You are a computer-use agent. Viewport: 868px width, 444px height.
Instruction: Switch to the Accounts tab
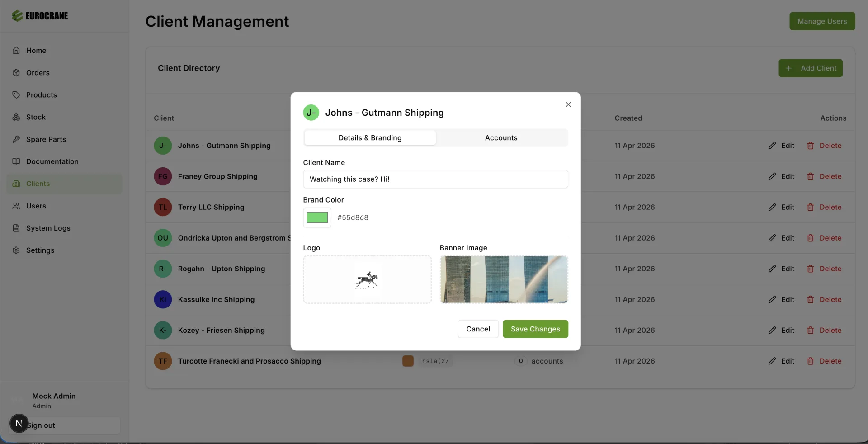(501, 138)
